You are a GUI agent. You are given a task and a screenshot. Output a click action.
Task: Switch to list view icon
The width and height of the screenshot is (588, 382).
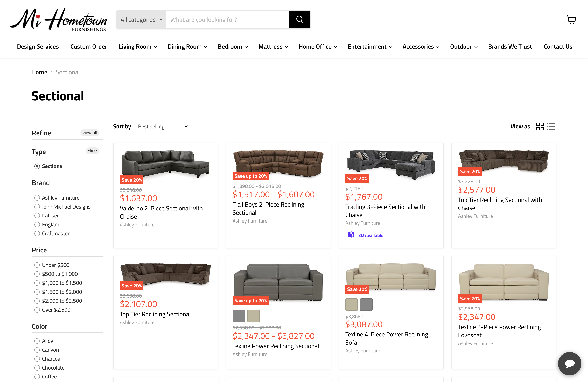click(x=551, y=126)
